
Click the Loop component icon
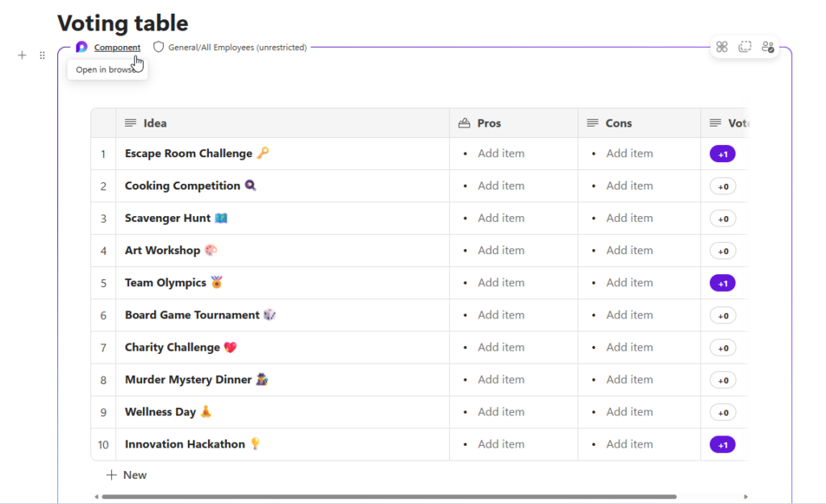(x=81, y=48)
